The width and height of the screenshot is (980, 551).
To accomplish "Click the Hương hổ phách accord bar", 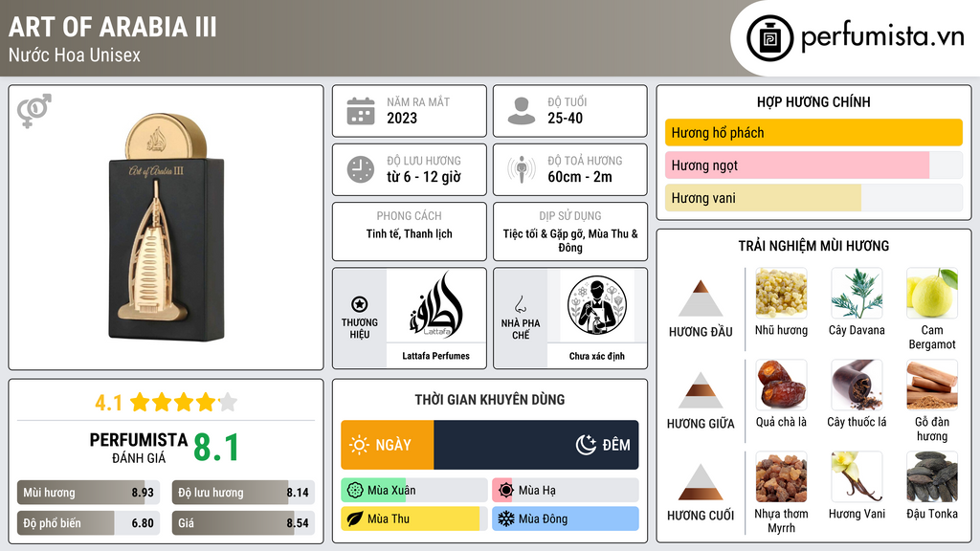I will tap(813, 132).
